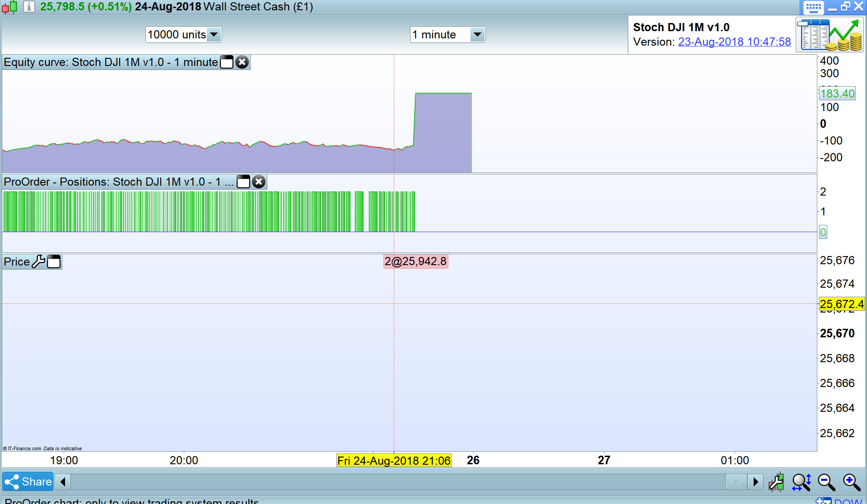Screen dimensions: 867x504
Task: Toggle window mode of ProOrder Positions panel
Action: tap(243, 182)
